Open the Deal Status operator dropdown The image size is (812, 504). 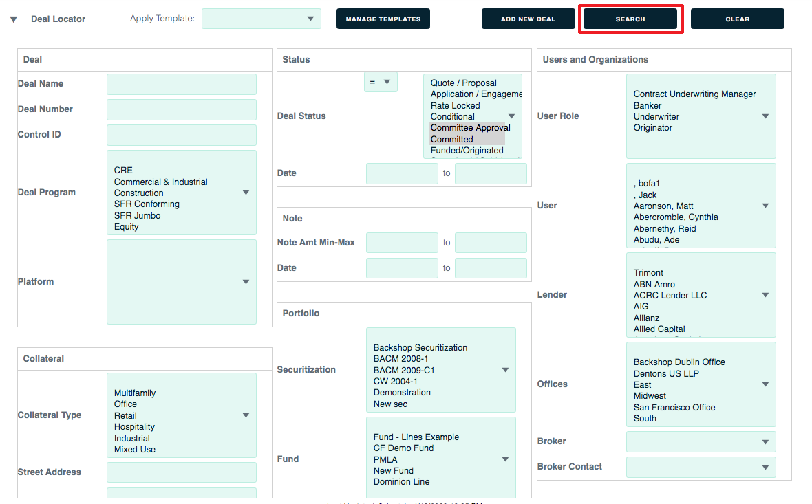[x=381, y=82]
